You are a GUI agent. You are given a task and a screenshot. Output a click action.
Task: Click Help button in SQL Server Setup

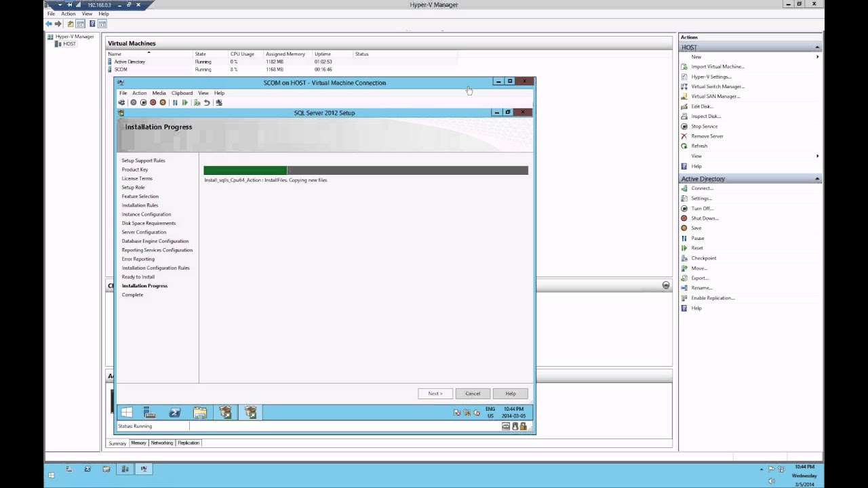point(511,394)
